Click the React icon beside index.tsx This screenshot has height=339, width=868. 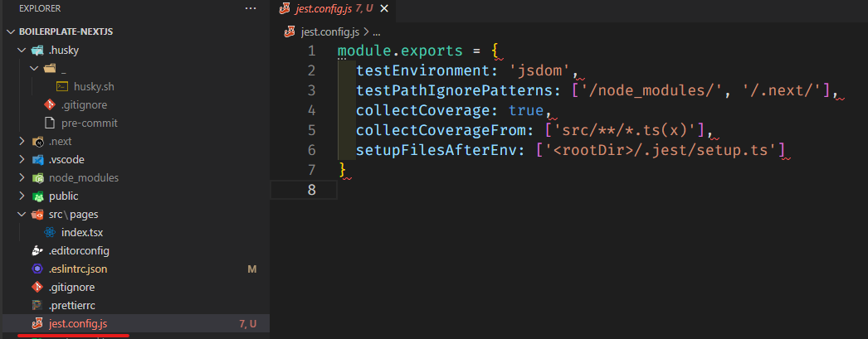[50, 232]
